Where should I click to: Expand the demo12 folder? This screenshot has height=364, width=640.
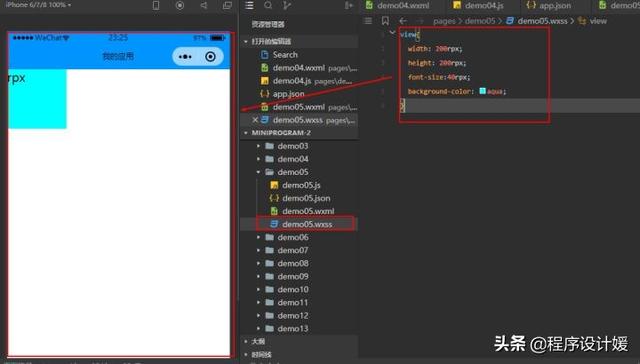pos(258,316)
